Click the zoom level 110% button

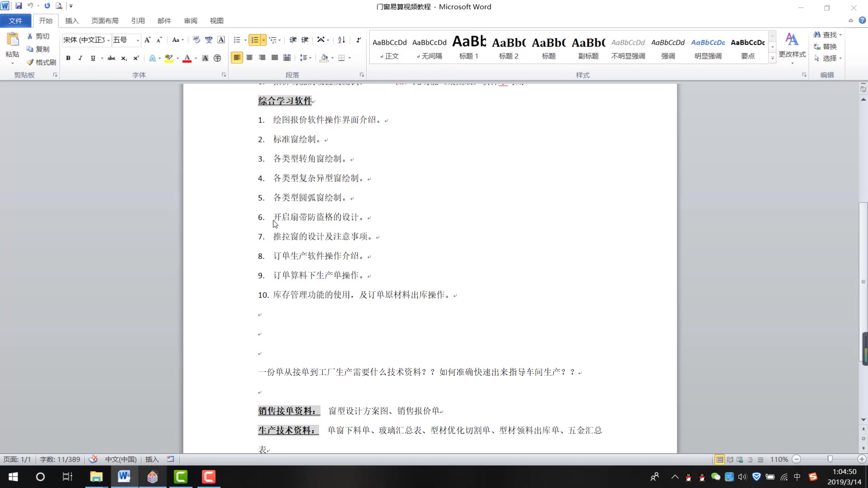pyautogui.click(x=779, y=460)
